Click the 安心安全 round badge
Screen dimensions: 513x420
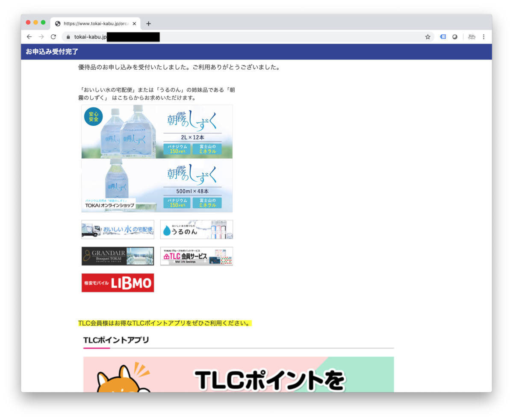click(94, 117)
